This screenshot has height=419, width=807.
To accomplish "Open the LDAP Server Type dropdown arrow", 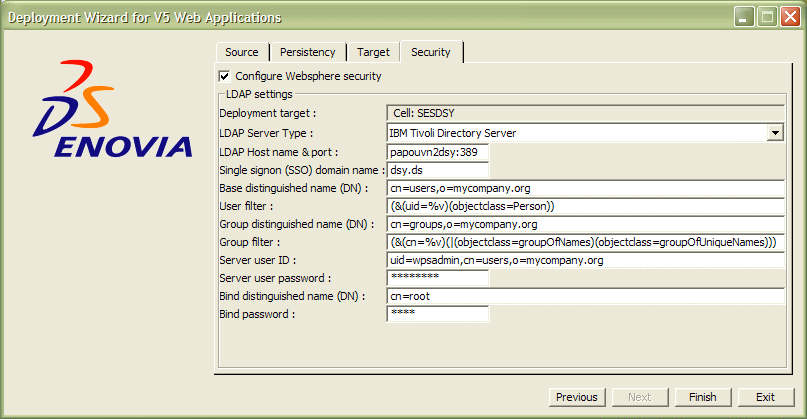I will coord(775,133).
